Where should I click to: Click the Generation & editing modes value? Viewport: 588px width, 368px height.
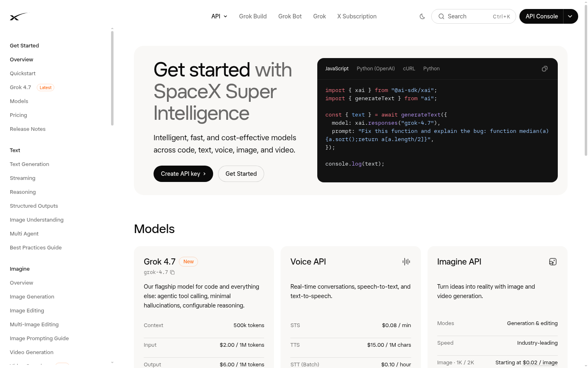coord(532,323)
